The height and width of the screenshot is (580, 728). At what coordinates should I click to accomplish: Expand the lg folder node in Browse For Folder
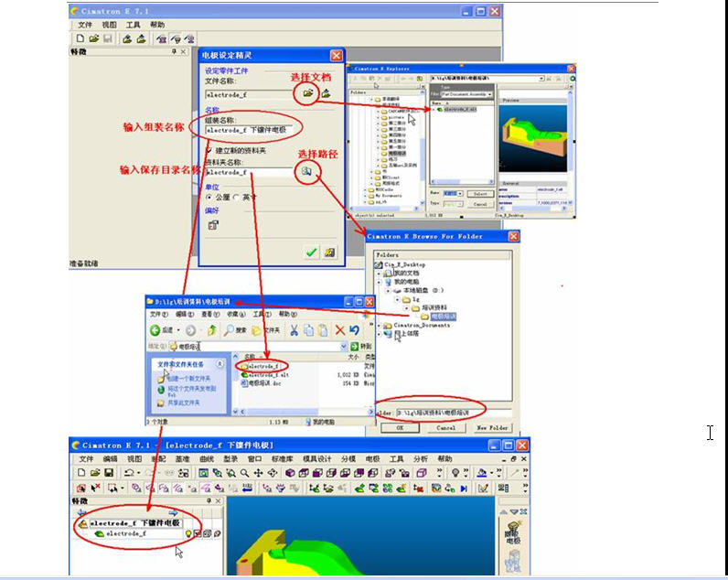(x=397, y=299)
